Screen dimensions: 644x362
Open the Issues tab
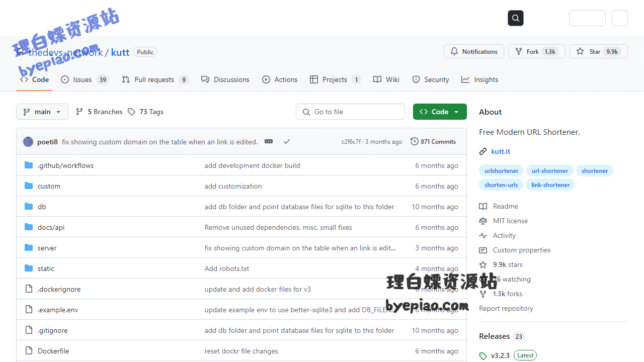coord(85,79)
